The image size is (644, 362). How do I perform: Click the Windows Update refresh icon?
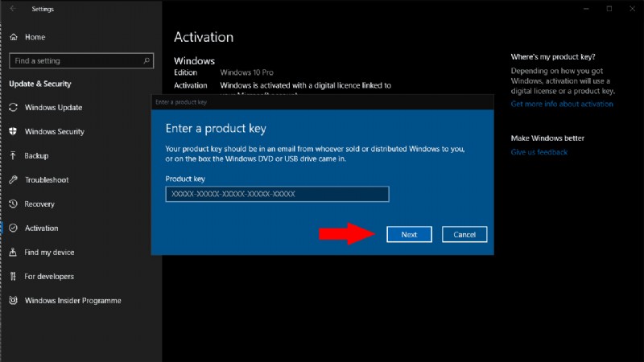13,108
